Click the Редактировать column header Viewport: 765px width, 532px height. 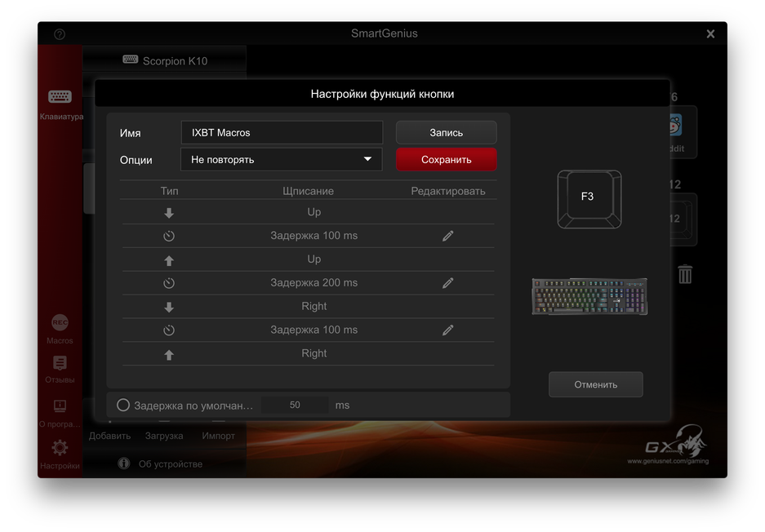448,191
